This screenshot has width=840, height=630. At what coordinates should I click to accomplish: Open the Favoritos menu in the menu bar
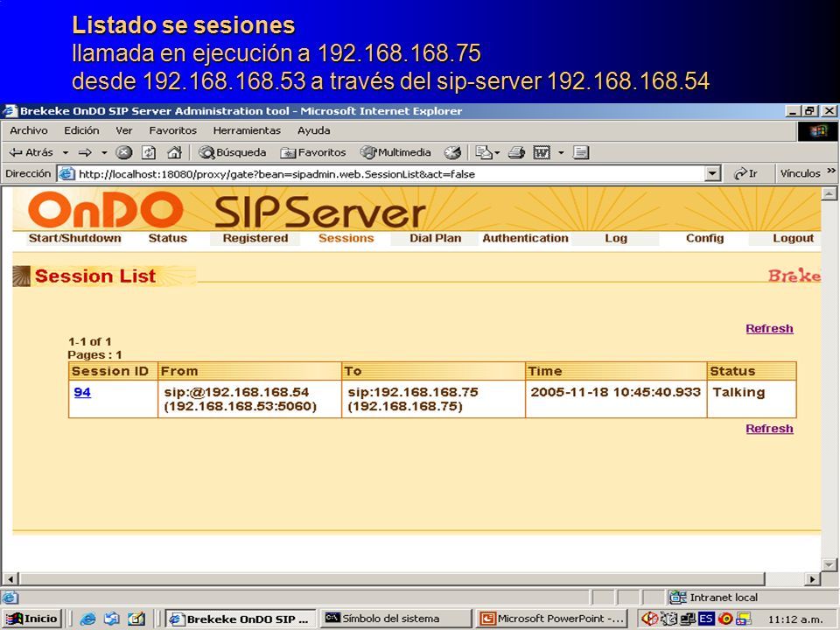(x=172, y=130)
